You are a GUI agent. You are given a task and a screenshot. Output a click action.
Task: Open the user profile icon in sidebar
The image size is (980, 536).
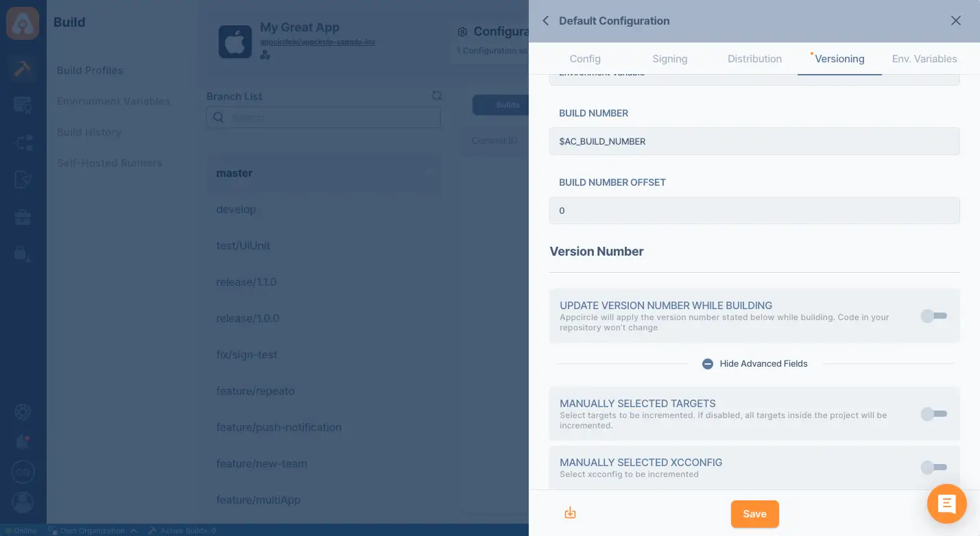coord(23,503)
